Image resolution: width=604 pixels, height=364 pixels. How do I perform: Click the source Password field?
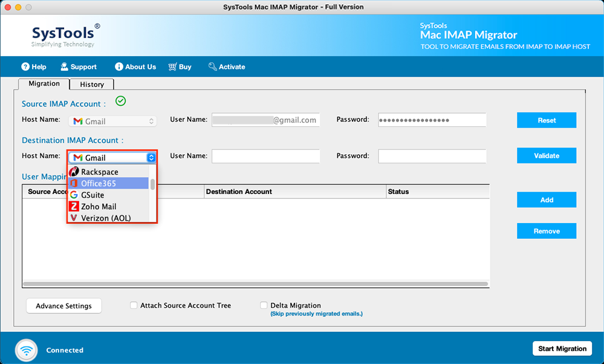432,120
